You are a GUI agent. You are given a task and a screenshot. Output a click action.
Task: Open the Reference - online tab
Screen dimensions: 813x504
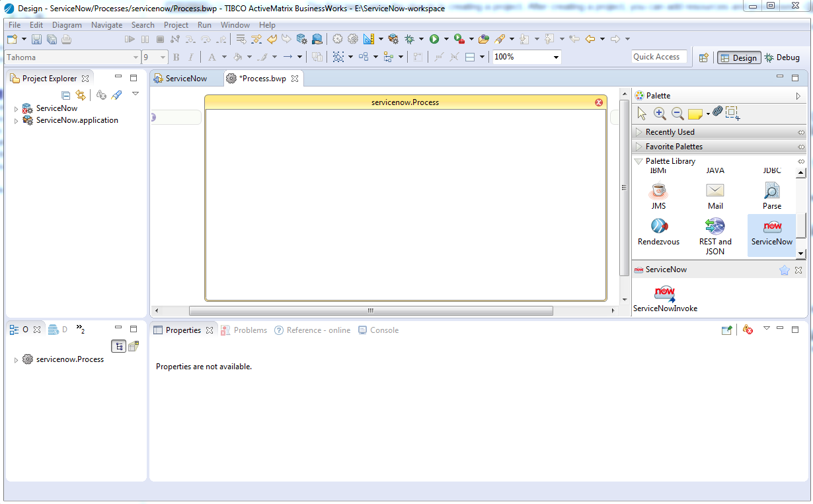[x=312, y=330]
